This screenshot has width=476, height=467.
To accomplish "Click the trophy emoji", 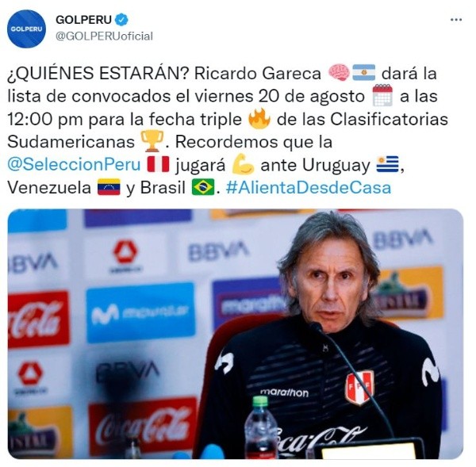I will (x=152, y=141).
